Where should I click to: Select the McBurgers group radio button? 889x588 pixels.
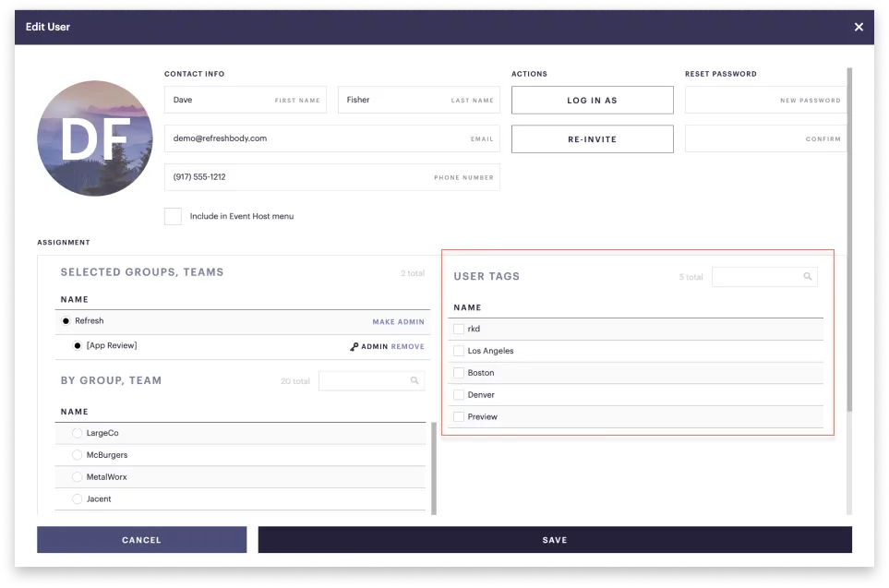(x=78, y=455)
